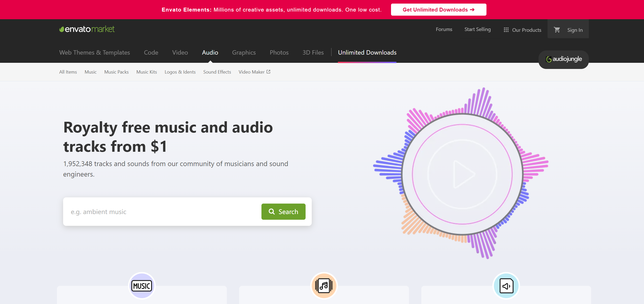Select the MUSIC category icon
The image size is (644, 304).
click(x=141, y=285)
